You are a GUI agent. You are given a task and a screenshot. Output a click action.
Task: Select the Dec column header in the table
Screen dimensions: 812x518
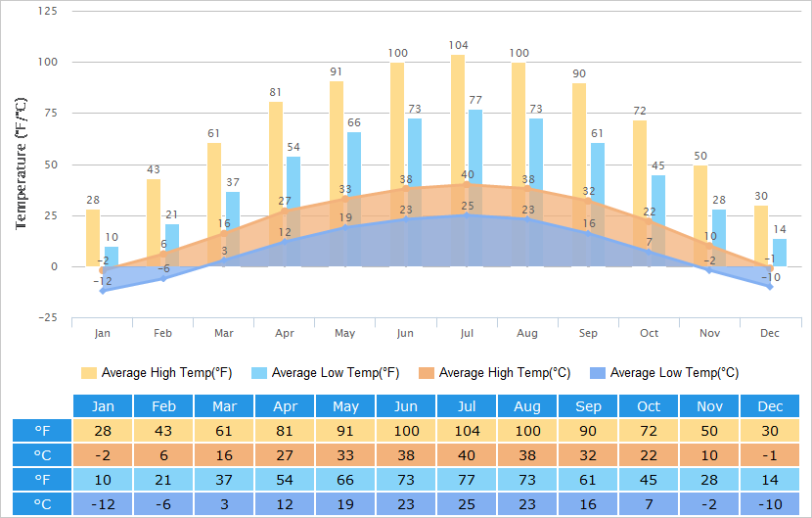tap(770, 406)
